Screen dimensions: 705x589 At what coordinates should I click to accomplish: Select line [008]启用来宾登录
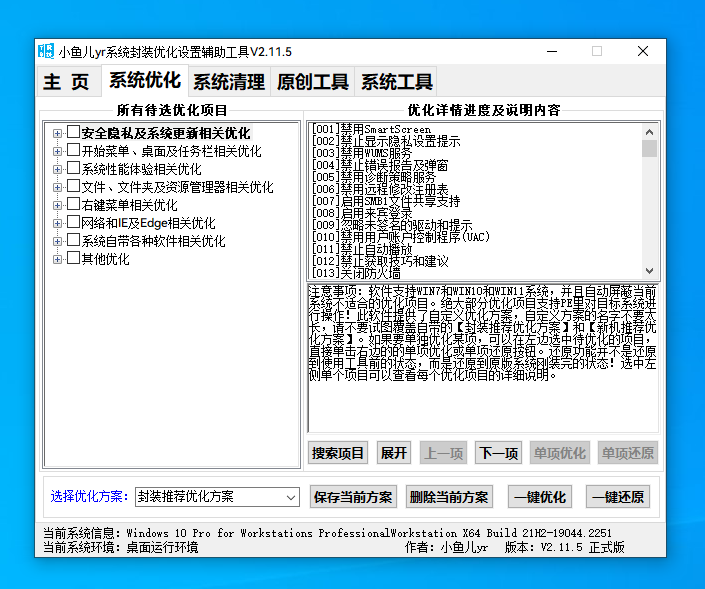coord(362,213)
